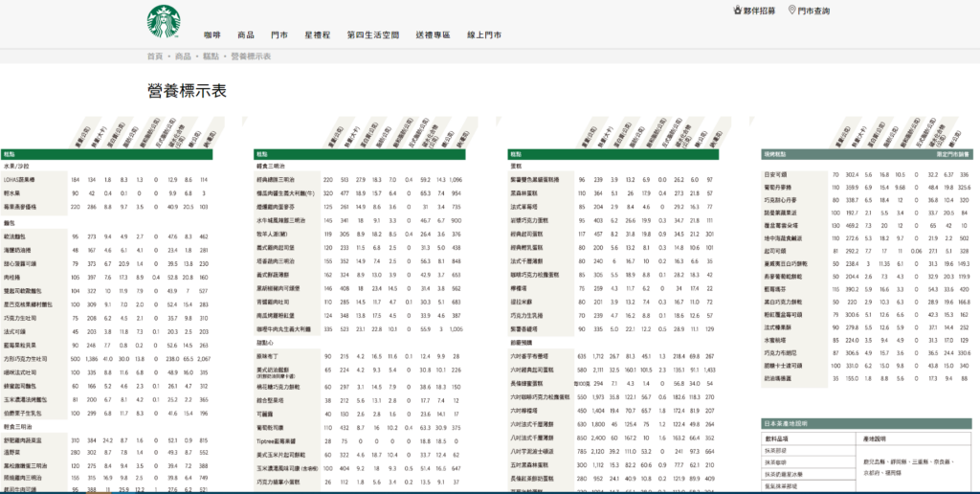Go to 糕點 in the breadcrumb
980x494 pixels.
(x=211, y=56)
